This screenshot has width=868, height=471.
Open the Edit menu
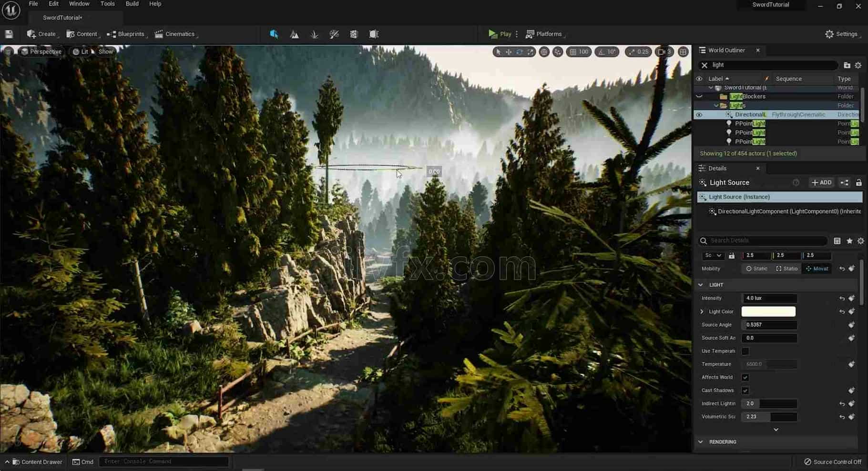(x=53, y=4)
